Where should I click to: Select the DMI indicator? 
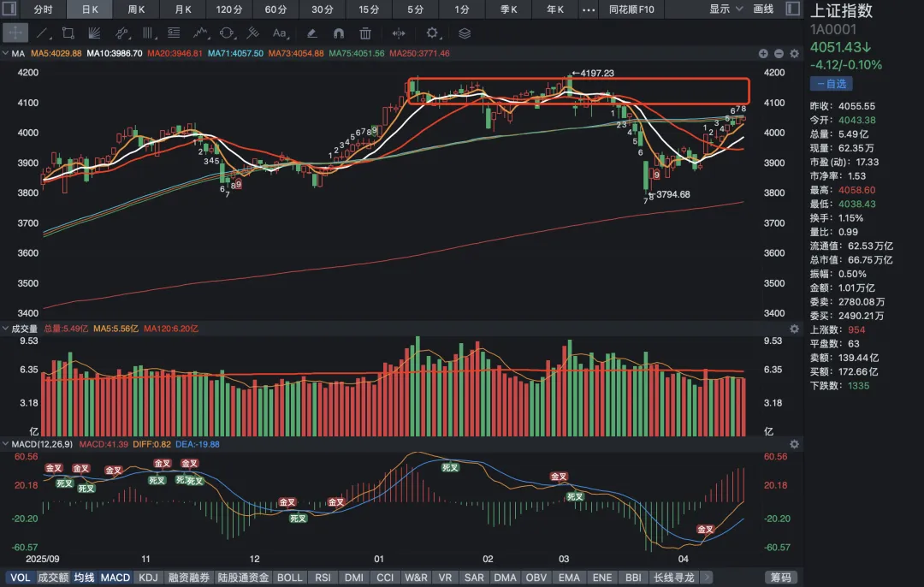coord(354,578)
